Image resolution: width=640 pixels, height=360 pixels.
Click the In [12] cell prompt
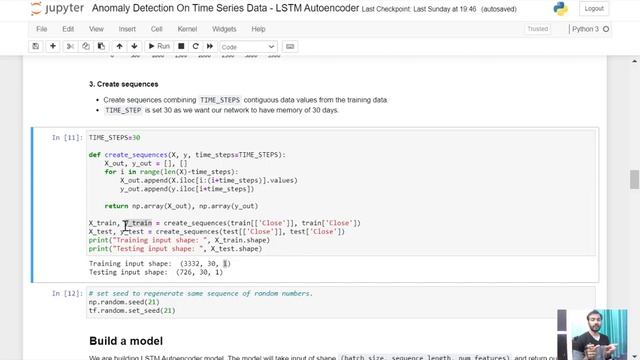[x=67, y=293]
